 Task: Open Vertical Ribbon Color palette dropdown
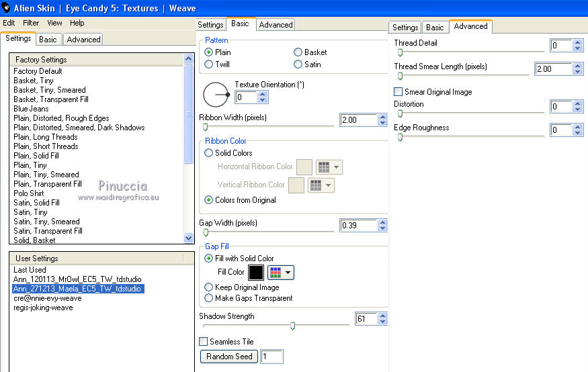point(321,185)
